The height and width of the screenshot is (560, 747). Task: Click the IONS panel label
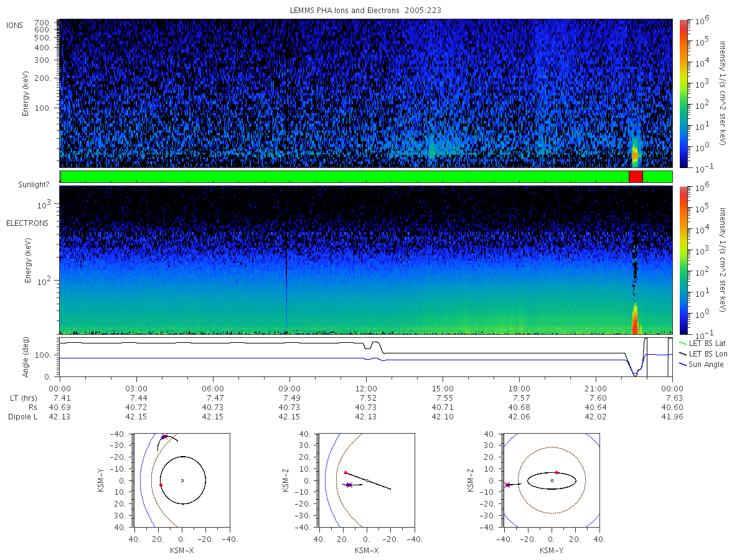[x=14, y=26]
